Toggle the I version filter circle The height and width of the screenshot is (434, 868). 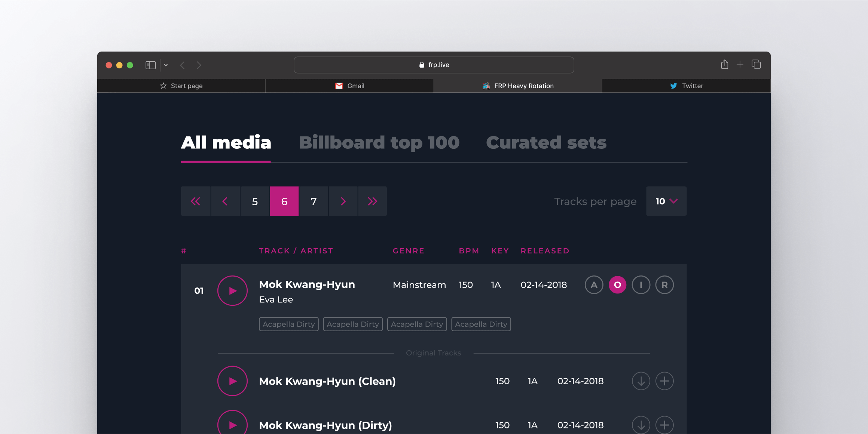pyautogui.click(x=641, y=285)
